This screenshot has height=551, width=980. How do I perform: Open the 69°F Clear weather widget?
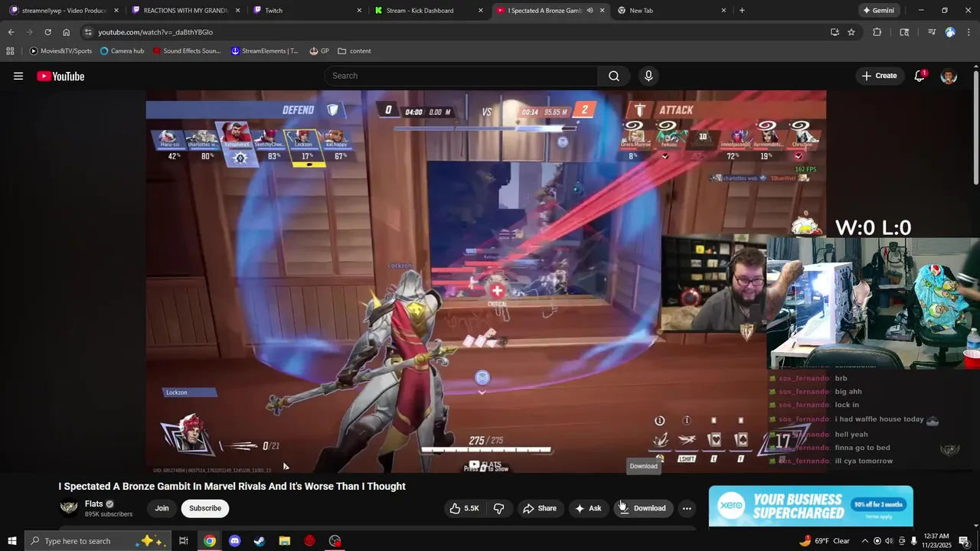coord(825,541)
